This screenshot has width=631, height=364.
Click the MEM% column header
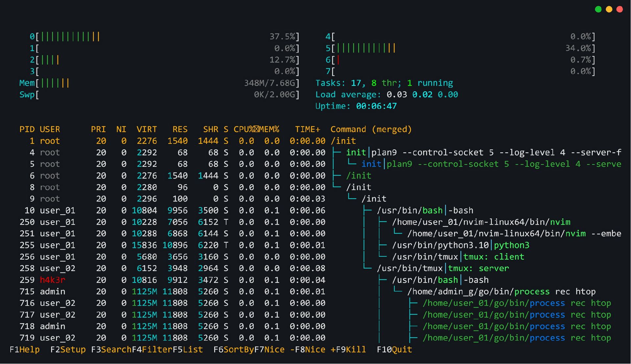click(x=269, y=129)
